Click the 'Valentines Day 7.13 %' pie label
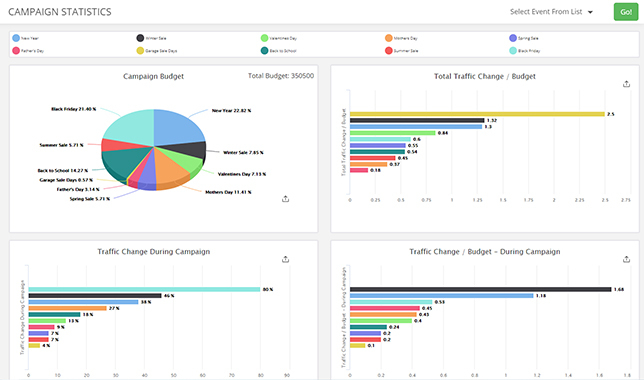The height and width of the screenshot is (380, 644). click(x=242, y=174)
